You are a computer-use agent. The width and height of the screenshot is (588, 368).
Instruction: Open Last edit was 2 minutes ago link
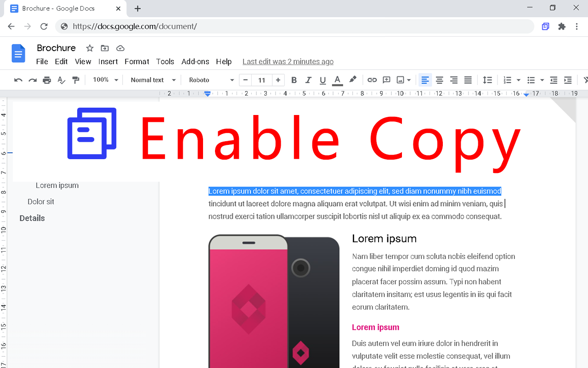click(x=288, y=62)
